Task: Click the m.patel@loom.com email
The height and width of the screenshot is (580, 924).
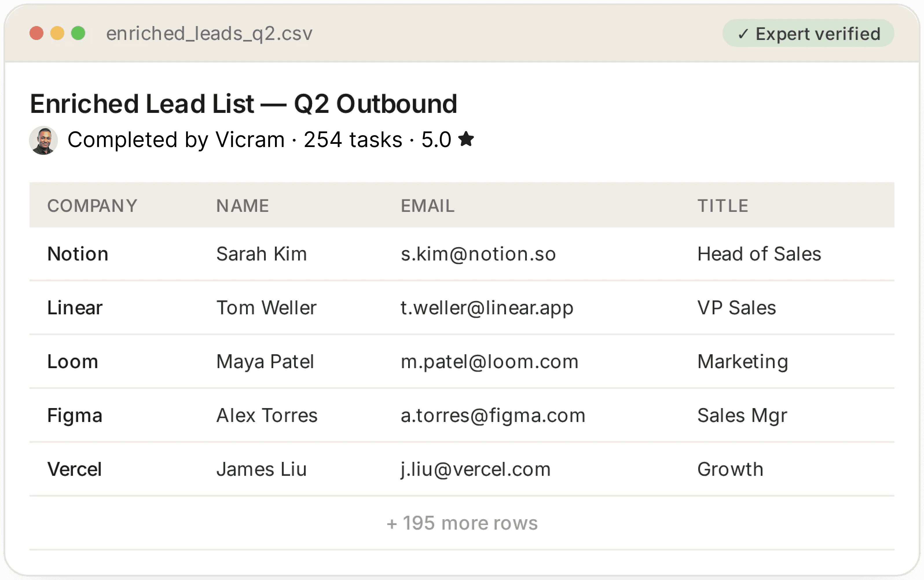Action: pos(489,362)
